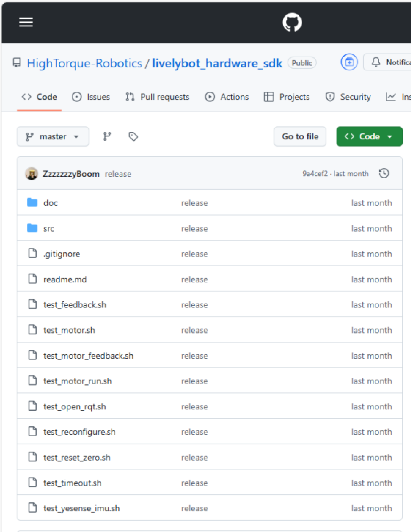Open the src folder
Image resolution: width=411 pixels, height=532 pixels.
[x=49, y=229]
